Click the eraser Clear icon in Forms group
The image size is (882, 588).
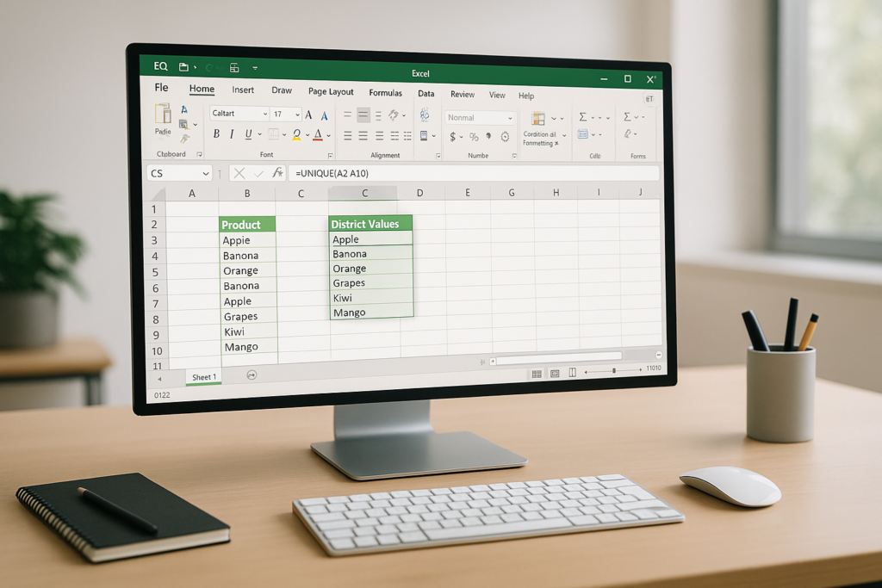[628, 133]
